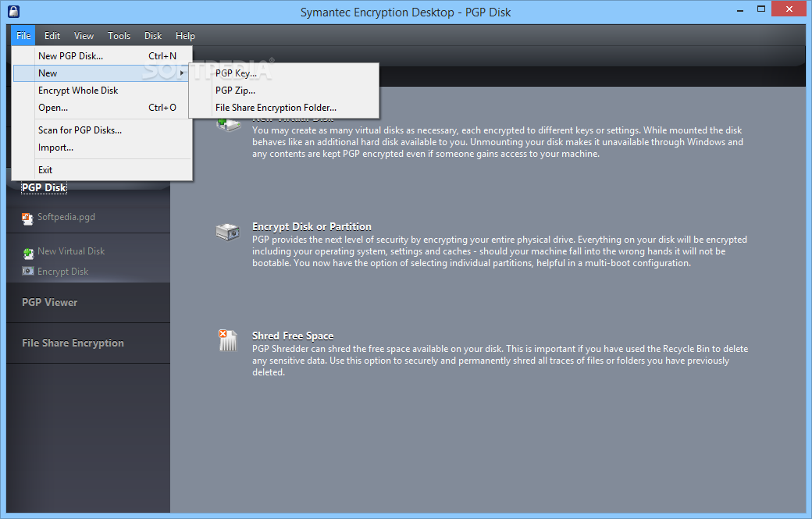Click the Encrypt Disk or Partition drive icon
The image size is (812, 519).
(228, 232)
